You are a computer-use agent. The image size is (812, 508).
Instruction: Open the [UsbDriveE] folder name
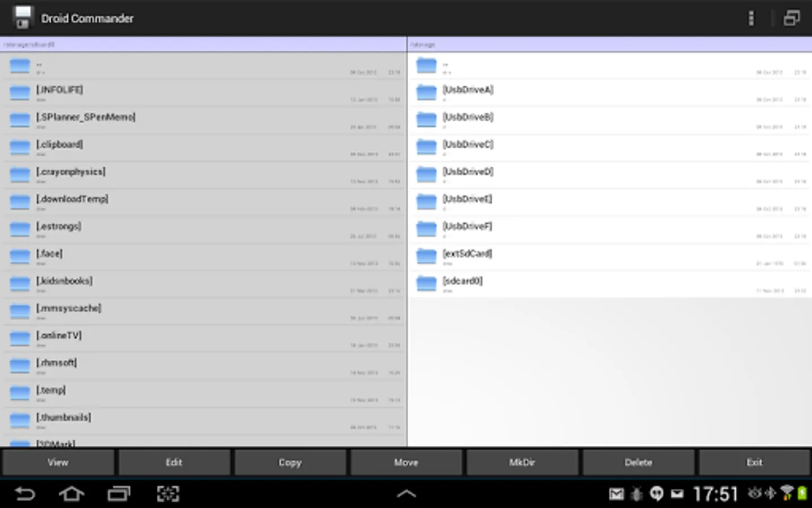467,199
